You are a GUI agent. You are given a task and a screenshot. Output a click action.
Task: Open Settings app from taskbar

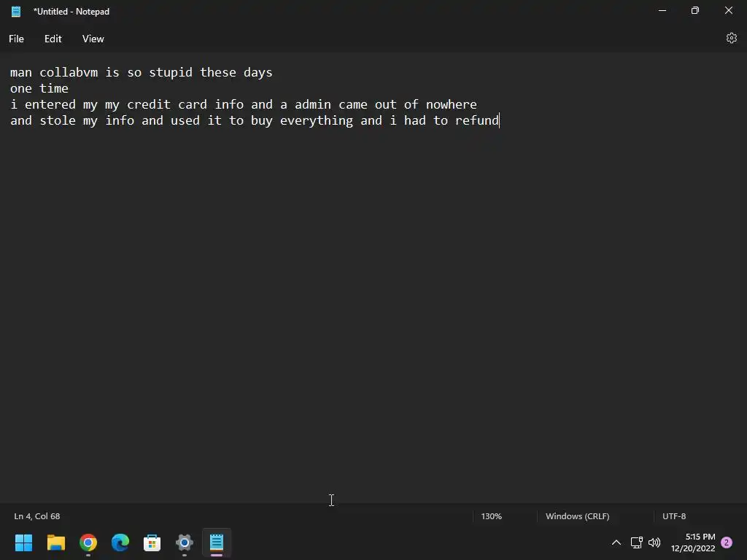[x=185, y=542]
